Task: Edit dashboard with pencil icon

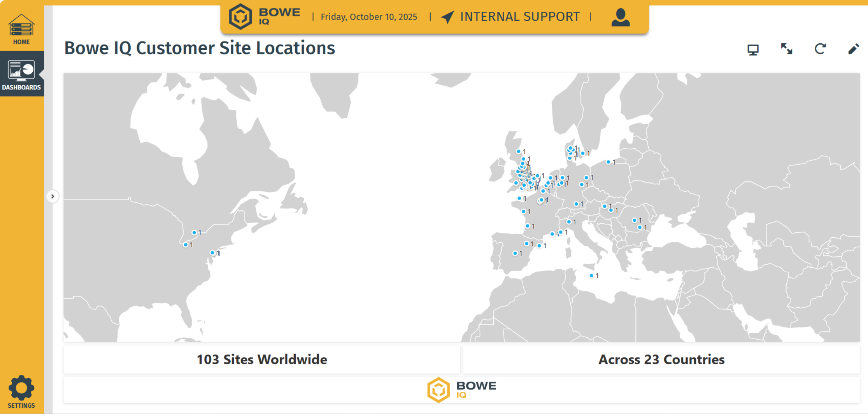Action: (854, 49)
